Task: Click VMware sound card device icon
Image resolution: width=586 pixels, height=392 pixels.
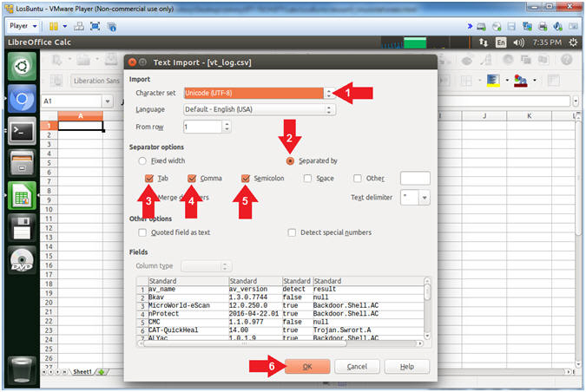Action: click(558, 27)
